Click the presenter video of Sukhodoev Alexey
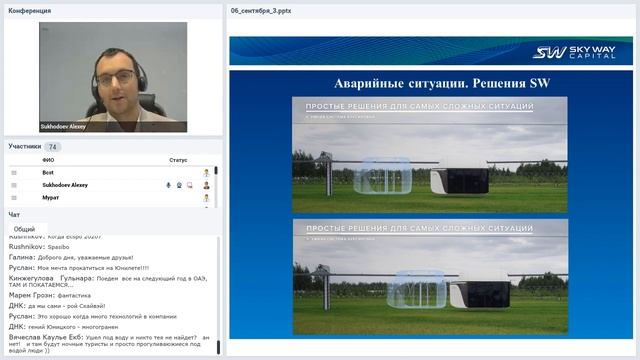 point(113,77)
